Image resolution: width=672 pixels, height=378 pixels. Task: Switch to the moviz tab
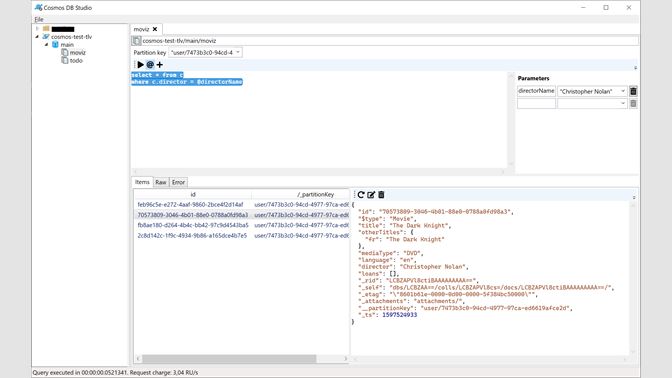point(141,29)
